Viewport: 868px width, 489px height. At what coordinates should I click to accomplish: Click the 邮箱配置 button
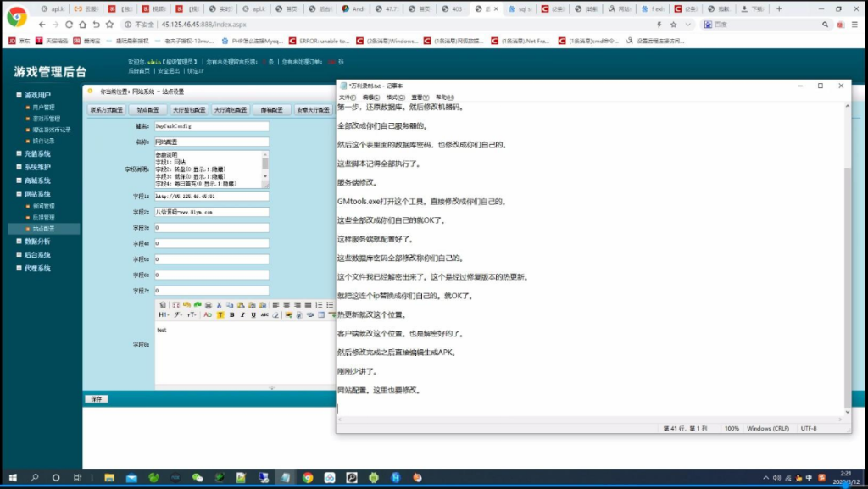coord(272,110)
